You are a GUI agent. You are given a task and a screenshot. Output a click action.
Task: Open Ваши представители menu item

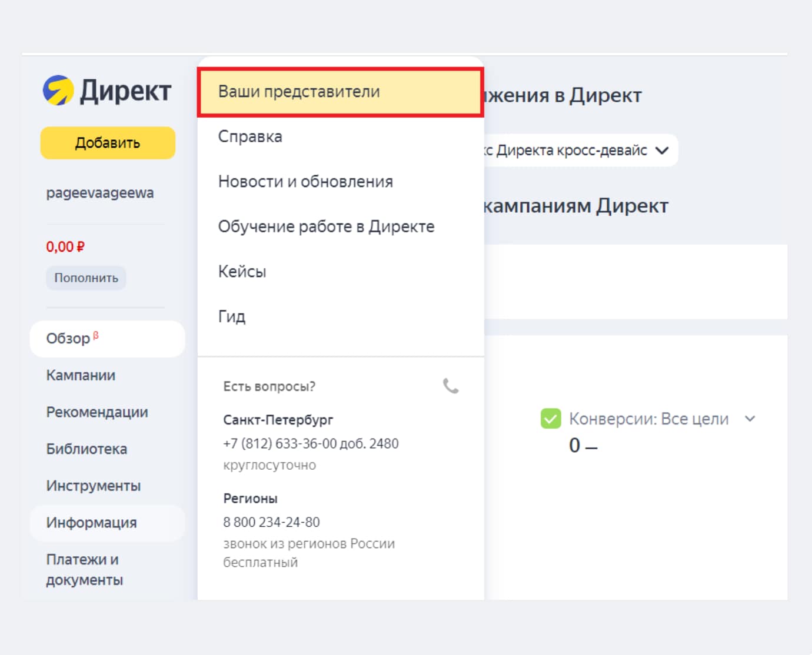pyautogui.click(x=341, y=92)
